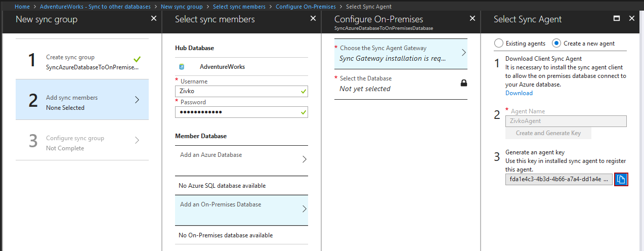
Task: Open the Add sync members step
Action: pyautogui.click(x=82, y=100)
